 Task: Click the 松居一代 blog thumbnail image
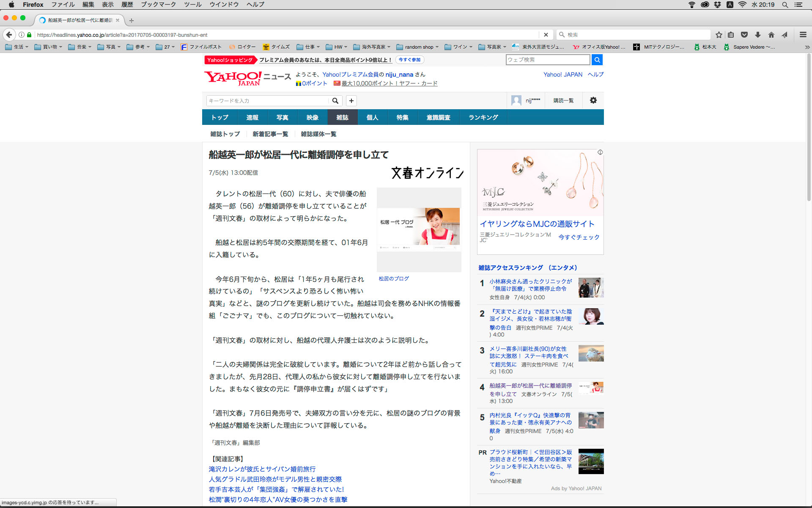(x=419, y=229)
